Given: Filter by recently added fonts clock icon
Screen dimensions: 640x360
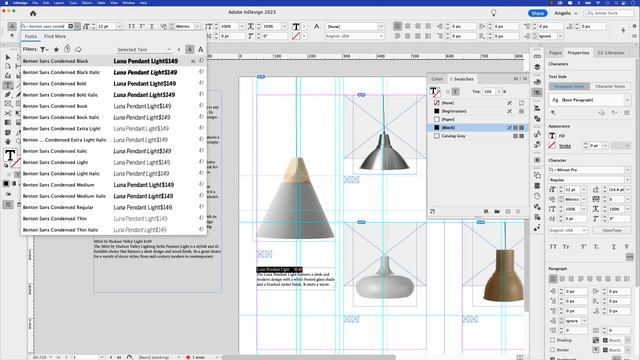Looking at the screenshot, I should pos(67,49).
